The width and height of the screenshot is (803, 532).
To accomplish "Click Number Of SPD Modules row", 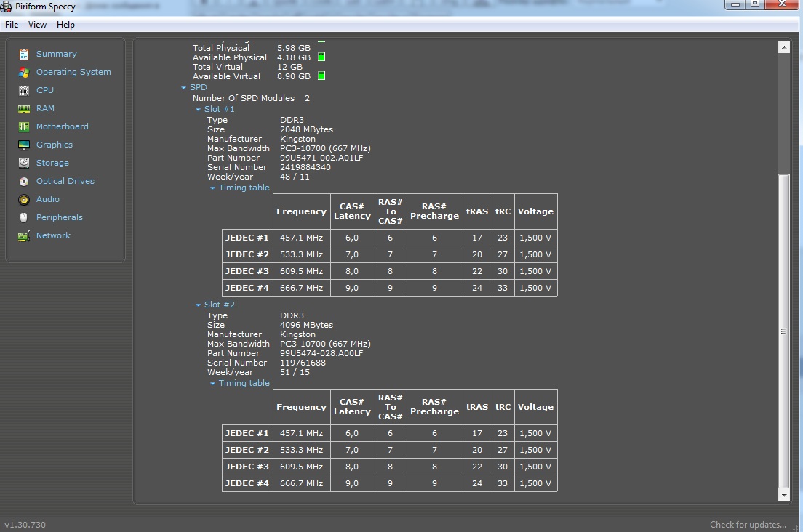I will pos(251,97).
